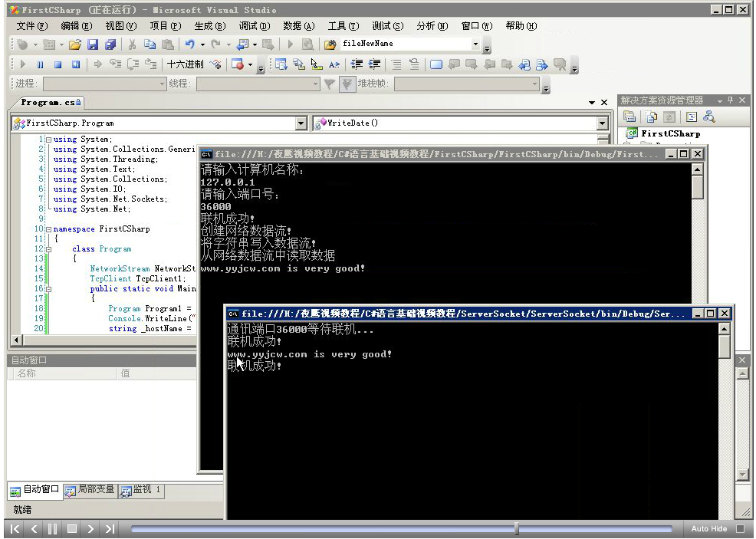Screen dimensions: 756x539
Task: Increase line indent icon
Action: 375,64
